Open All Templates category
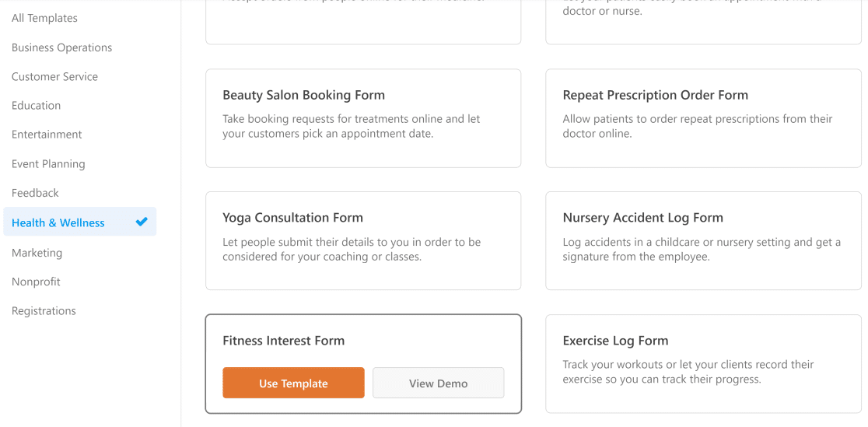The image size is (868, 427). click(44, 18)
